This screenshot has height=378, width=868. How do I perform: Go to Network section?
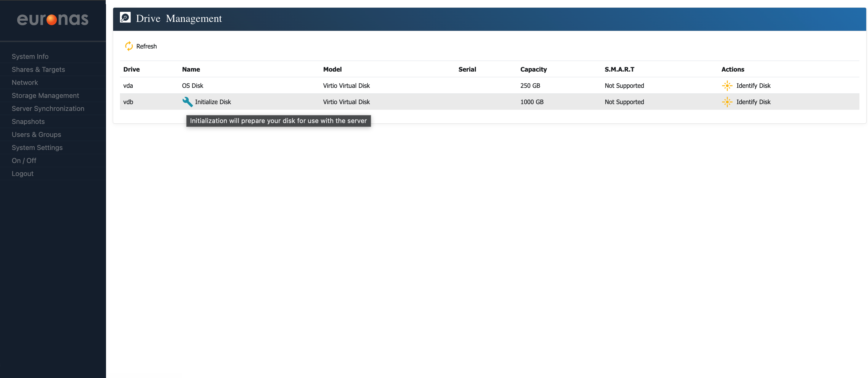(x=25, y=83)
